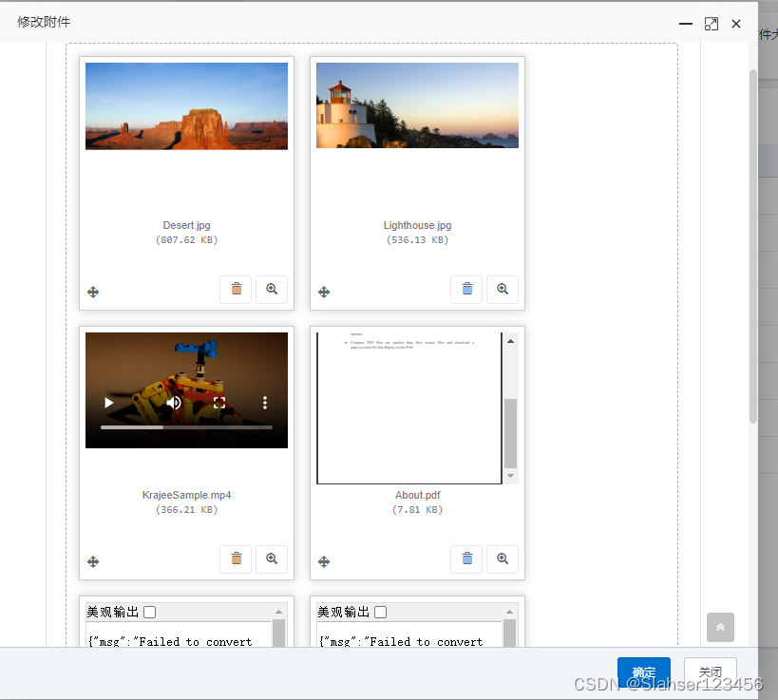Screen dimensions: 778x700
Task: Click the KrajeeSample.mp4 file name
Action: [186, 495]
